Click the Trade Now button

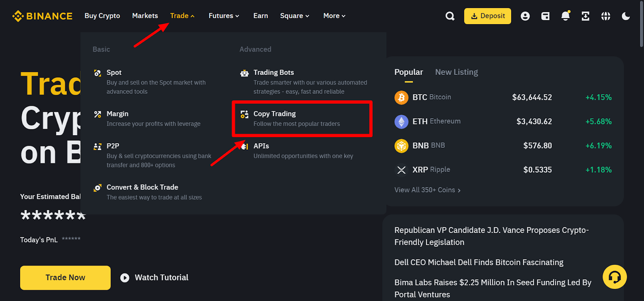tap(65, 278)
